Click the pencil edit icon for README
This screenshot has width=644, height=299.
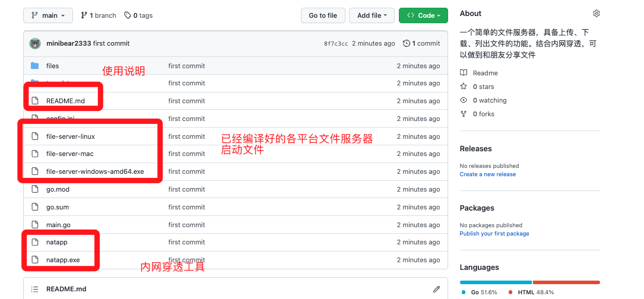point(437,289)
